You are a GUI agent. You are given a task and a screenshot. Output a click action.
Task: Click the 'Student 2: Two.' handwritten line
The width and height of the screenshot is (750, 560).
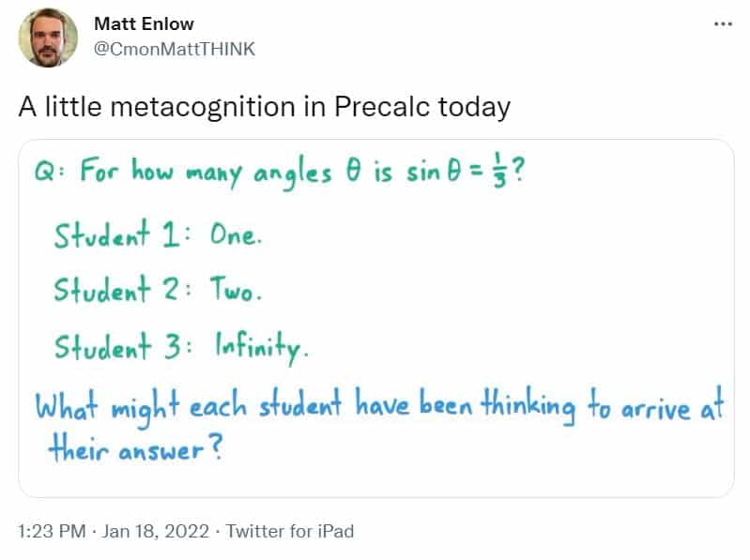pyautogui.click(x=158, y=290)
